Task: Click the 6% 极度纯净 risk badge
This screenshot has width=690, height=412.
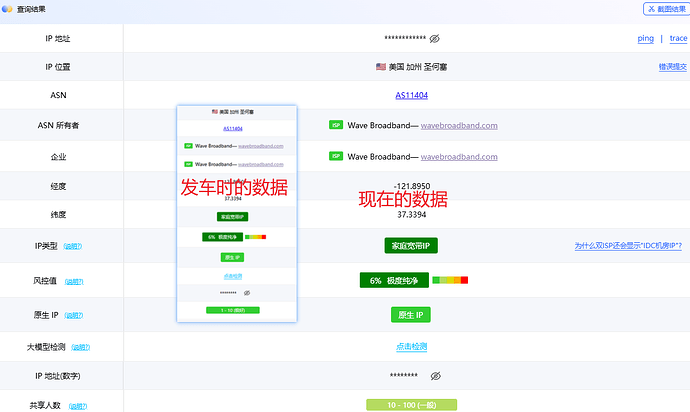Action: 394,280
